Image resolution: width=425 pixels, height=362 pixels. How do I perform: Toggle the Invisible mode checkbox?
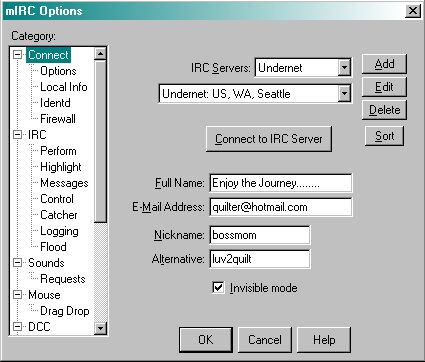tap(218, 287)
